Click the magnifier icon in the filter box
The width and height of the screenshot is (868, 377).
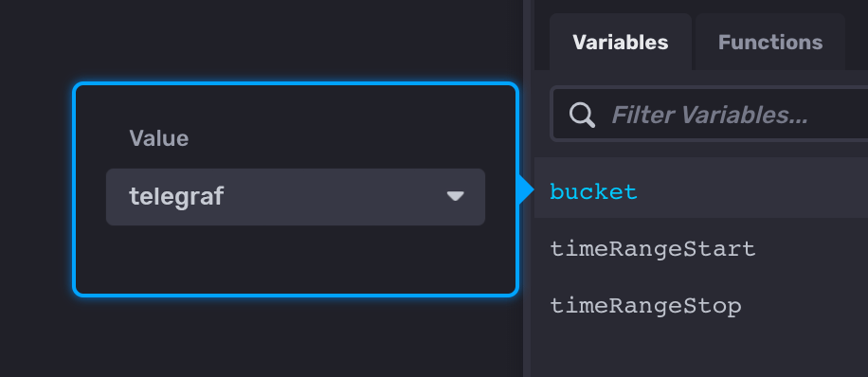582,116
